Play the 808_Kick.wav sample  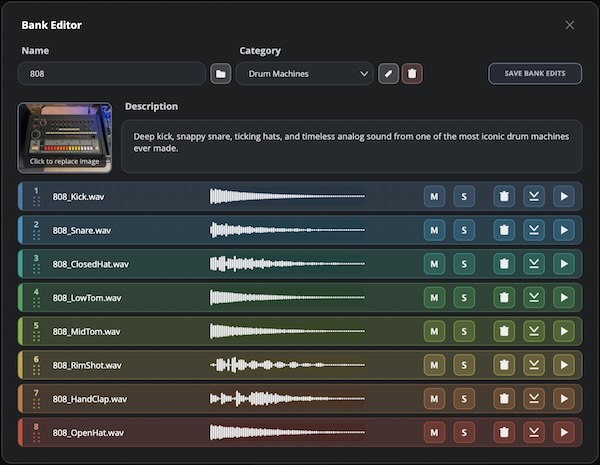564,196
